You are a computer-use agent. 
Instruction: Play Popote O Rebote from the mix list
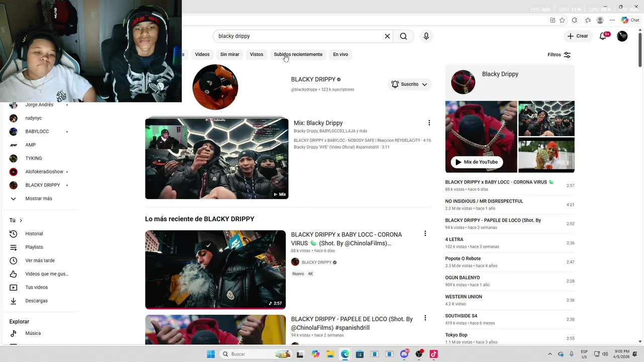510,262
